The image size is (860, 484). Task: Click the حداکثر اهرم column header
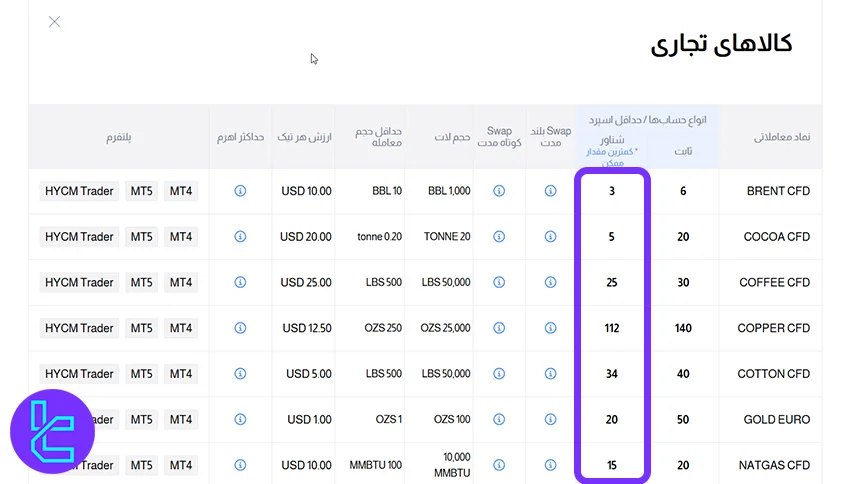240,137
